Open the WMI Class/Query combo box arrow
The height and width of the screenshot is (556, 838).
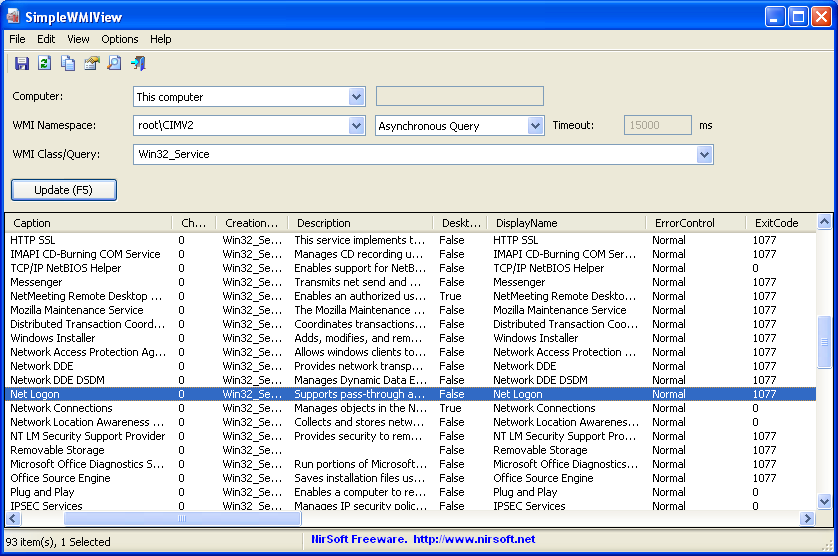[x=705, y=154]
